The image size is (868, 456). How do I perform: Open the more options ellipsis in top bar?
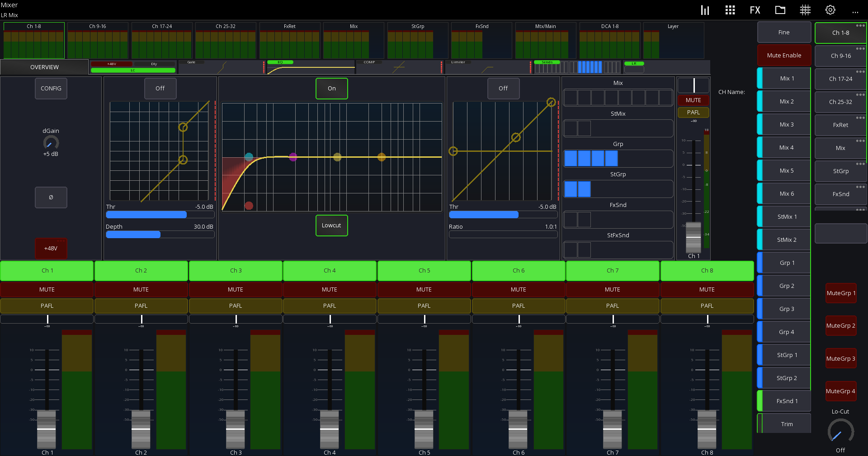point(855,12)
